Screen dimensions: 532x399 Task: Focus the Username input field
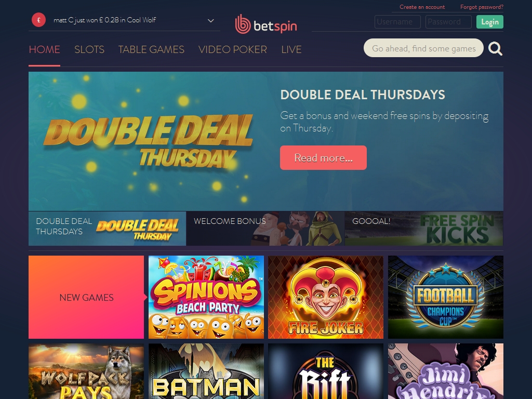[397, 22]
